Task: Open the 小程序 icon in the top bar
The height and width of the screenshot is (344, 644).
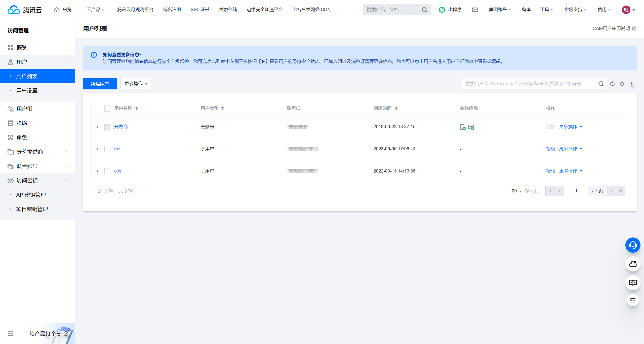Action: pyautogui.click(x=442, y=10)
